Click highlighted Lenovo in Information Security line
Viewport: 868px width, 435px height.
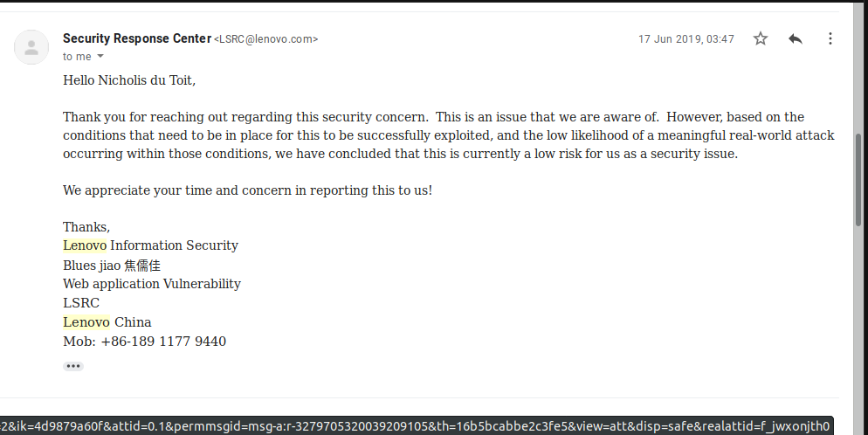[85, 245]
